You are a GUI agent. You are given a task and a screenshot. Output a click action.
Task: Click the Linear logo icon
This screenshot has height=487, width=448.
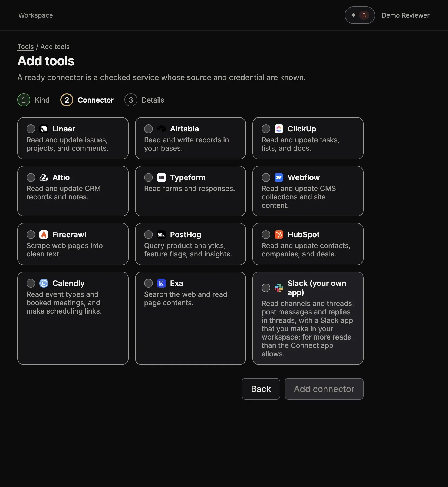44,129
